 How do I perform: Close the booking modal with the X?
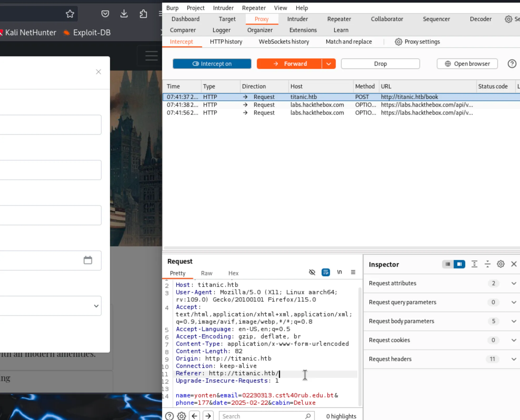[98, 72]
